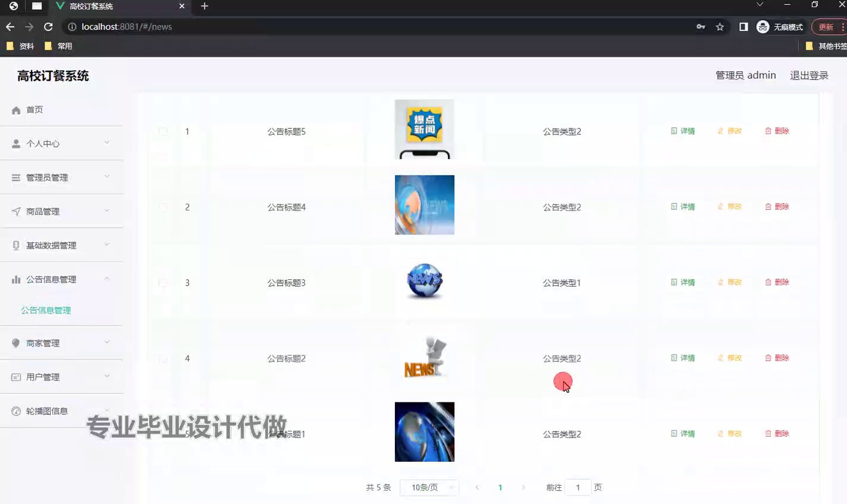Click the 商品管理 chevron arrow
Screen dimensions: 847x504
pos(107,210)
